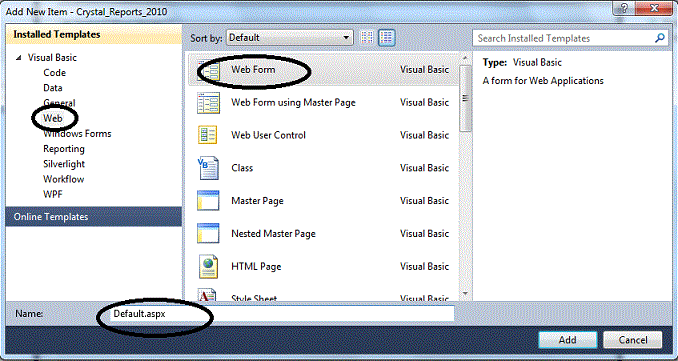Click the Name field containing Default.aspx
This screenshot has height=361, width=678.
[x=281, y=314]
